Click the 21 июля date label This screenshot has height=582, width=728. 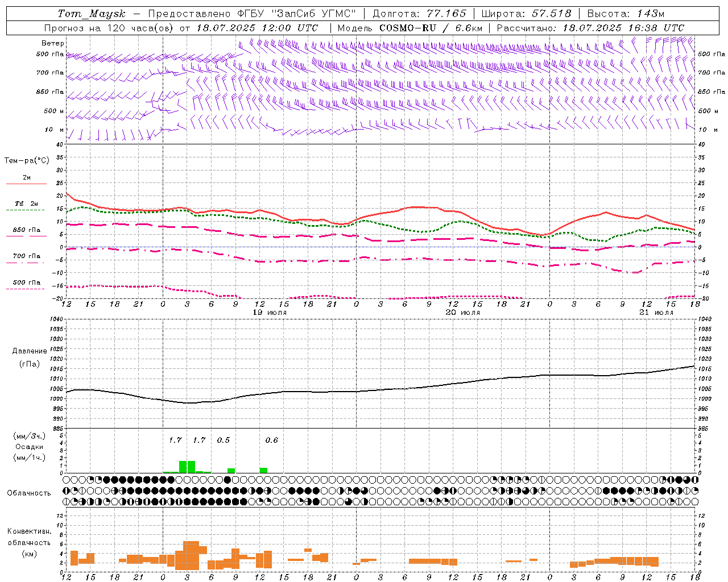click(x=656, y=313)
